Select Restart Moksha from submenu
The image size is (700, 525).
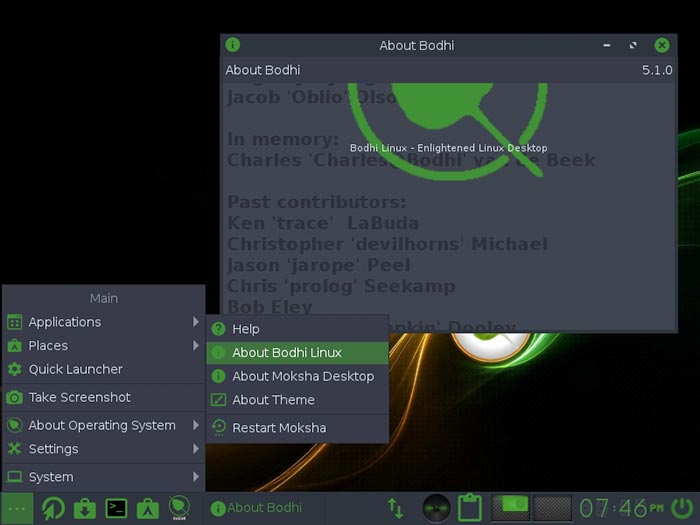(x=297, y=428)
